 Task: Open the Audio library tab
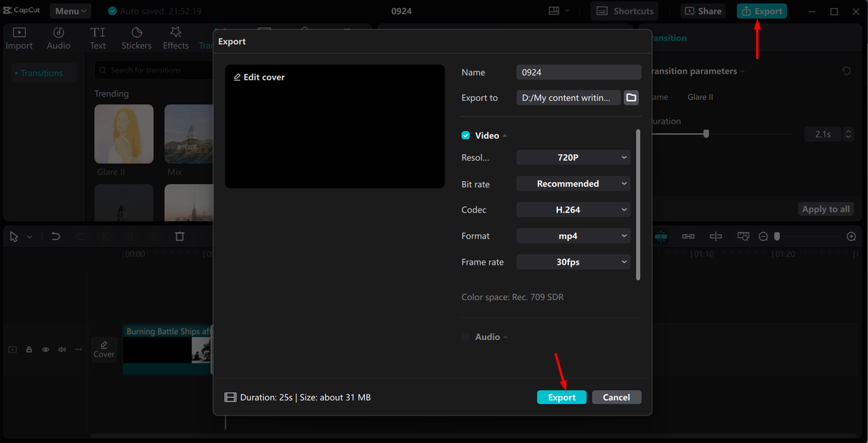tap(58, 39)
